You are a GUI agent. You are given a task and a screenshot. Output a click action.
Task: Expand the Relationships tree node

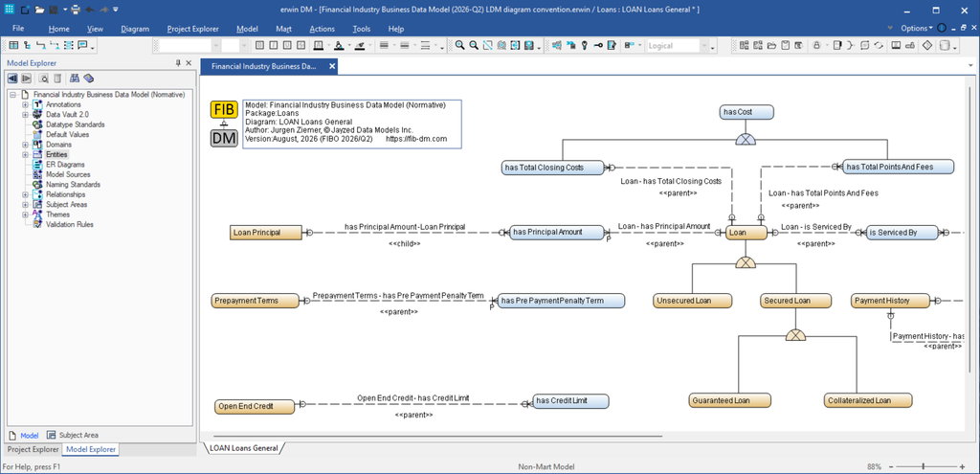pos(25,194)
